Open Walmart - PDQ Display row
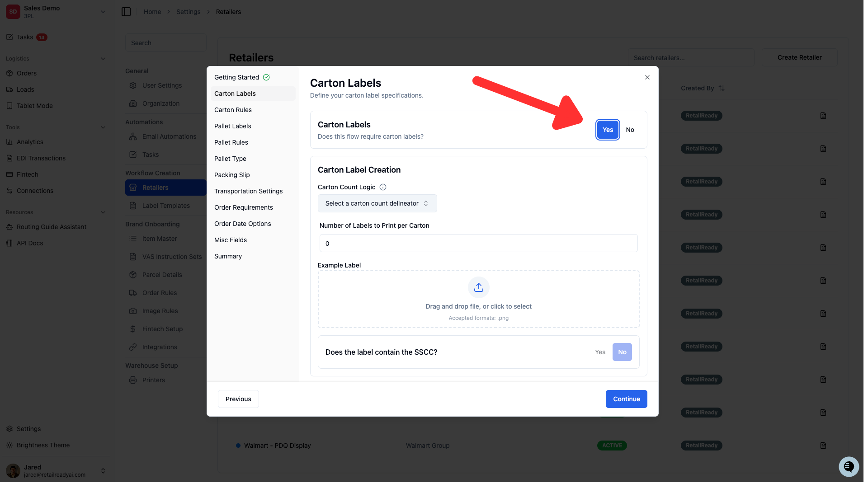This screenshot has width=868, height=488. pos(527,446)
